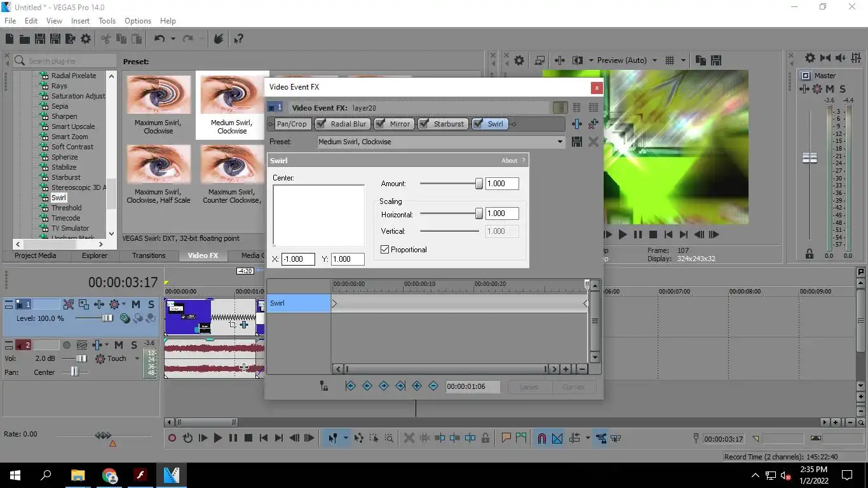Click Record button in transport bar
Viewport: 868px width, 488px height.
[x=172, y=438]
